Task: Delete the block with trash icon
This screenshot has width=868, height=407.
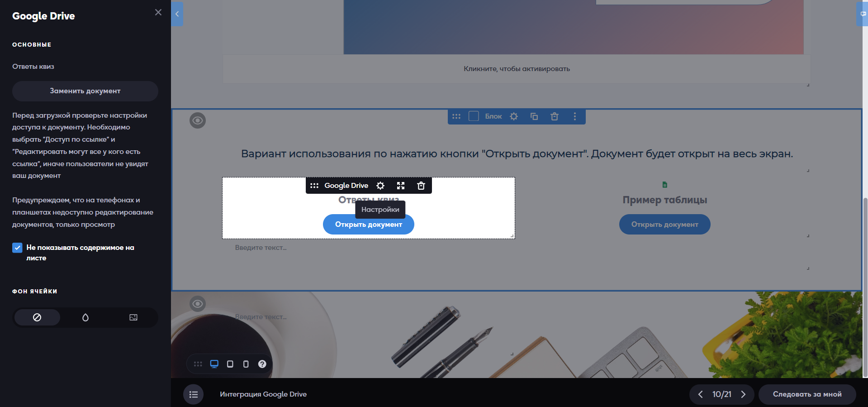Action: pos(555,116)
